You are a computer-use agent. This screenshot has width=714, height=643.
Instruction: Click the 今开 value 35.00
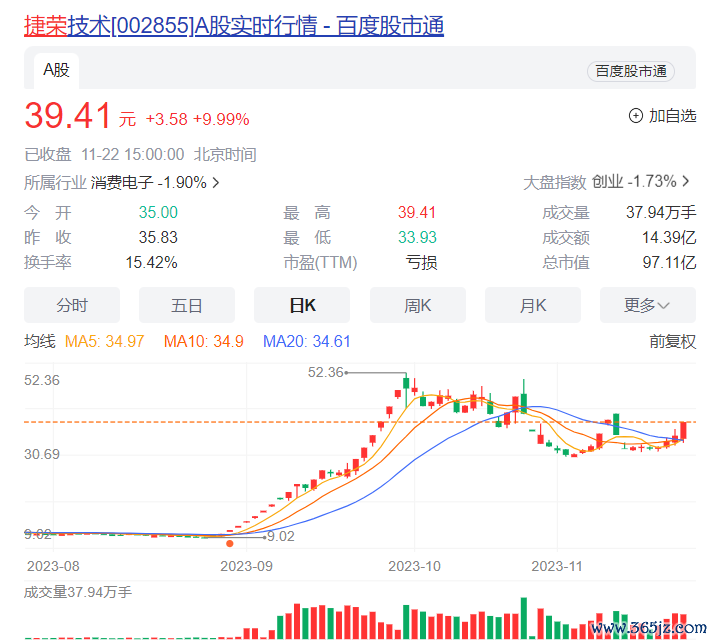[x=158, y=213]
